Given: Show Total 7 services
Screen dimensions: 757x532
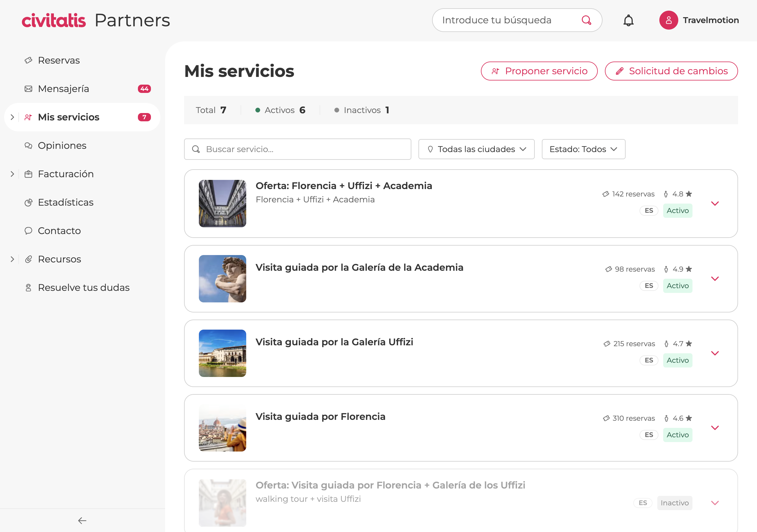Looking at the screenshot, I should coord(211,110).
